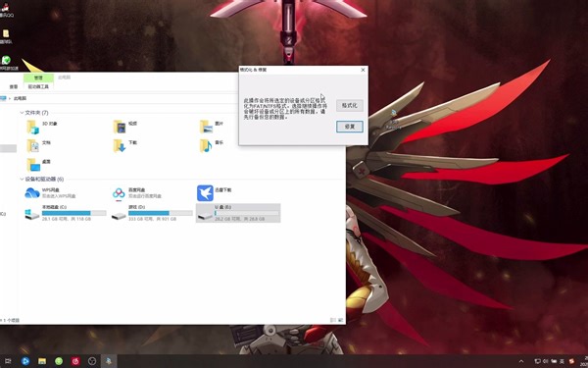Open the 查看 ribbon tab
The width and height of the screenshot is (588, 368).
pyautogui.click(x=14, y=86)
